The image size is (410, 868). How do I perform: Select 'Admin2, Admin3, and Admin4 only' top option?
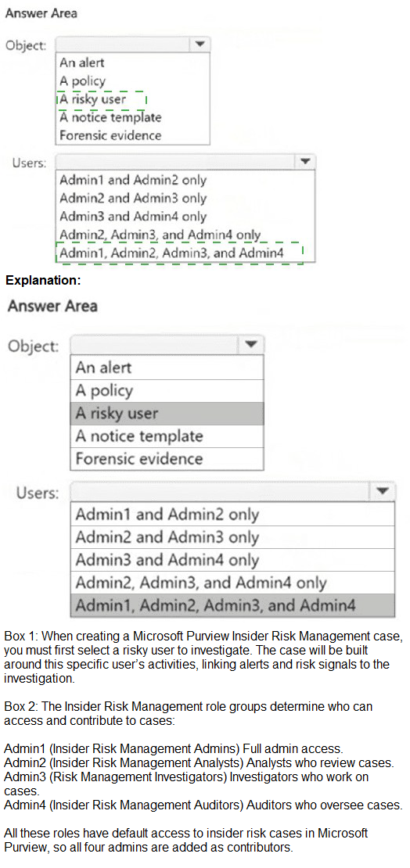coord(160,235)
